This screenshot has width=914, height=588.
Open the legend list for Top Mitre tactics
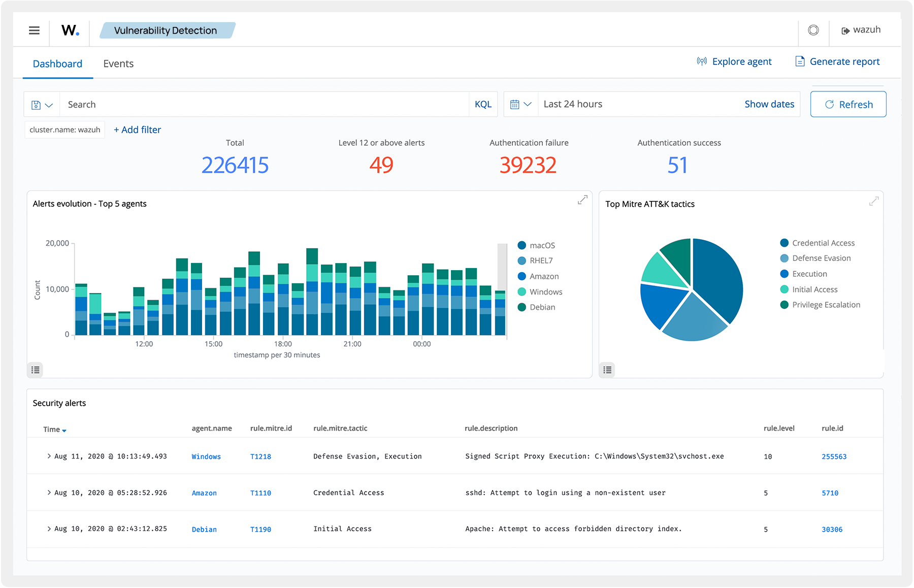click(607, 370)
